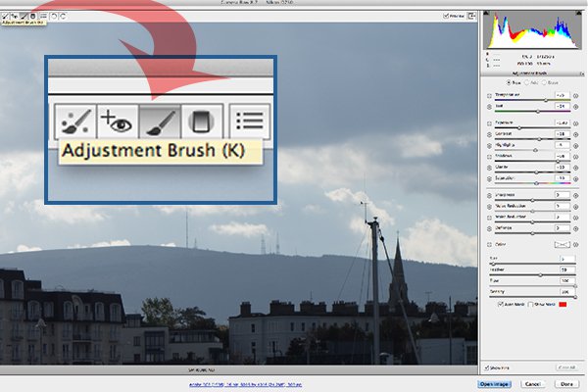
Task: Click the Density value field
Action: pos(567,292)
